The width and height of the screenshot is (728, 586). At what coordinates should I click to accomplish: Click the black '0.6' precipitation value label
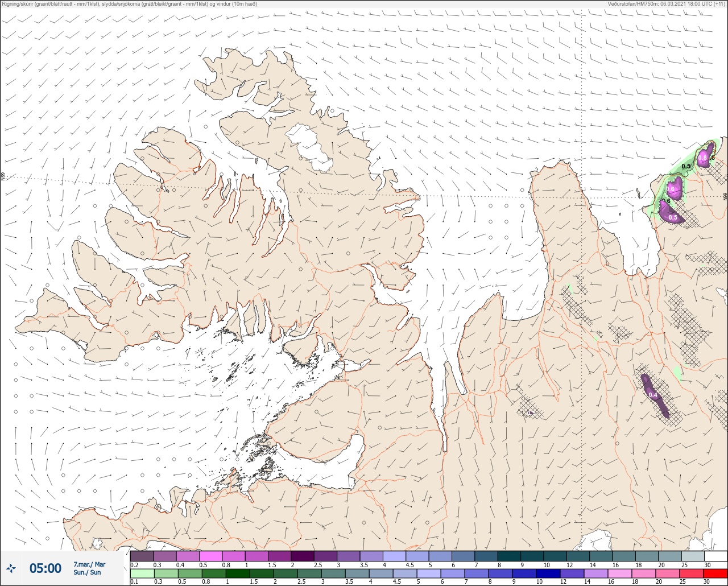pos(666,200)
